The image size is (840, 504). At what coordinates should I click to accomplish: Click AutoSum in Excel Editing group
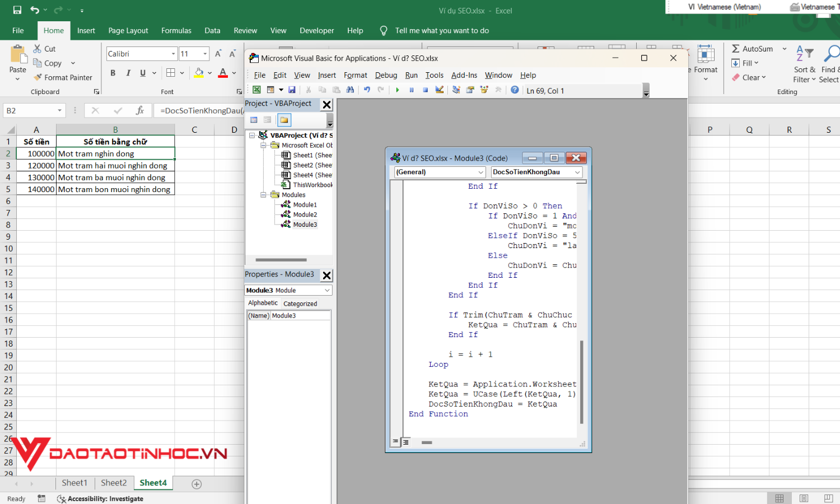(x=752, y=49)
